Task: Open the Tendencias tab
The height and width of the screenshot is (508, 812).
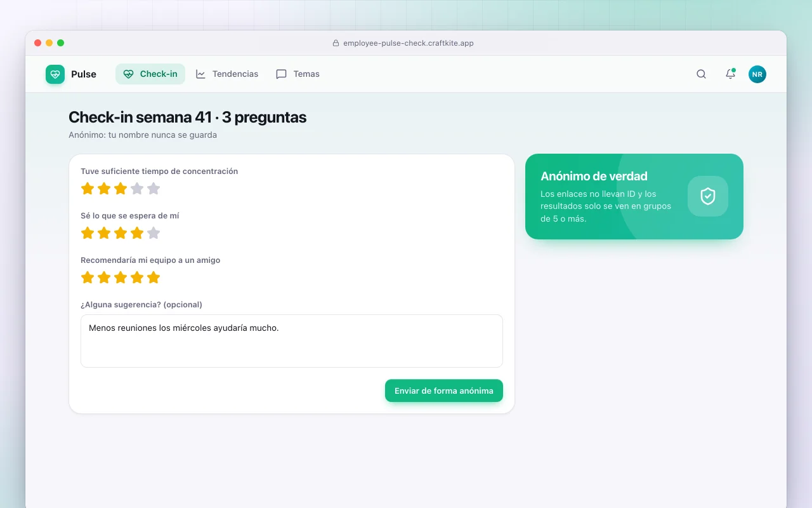Action: (x=227, y=74)
